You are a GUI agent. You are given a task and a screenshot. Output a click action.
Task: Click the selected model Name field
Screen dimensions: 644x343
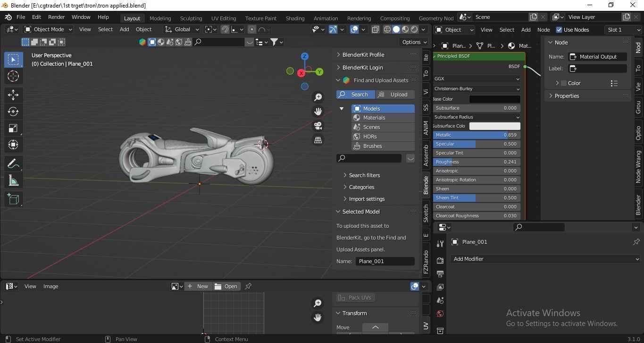[385, 261]
